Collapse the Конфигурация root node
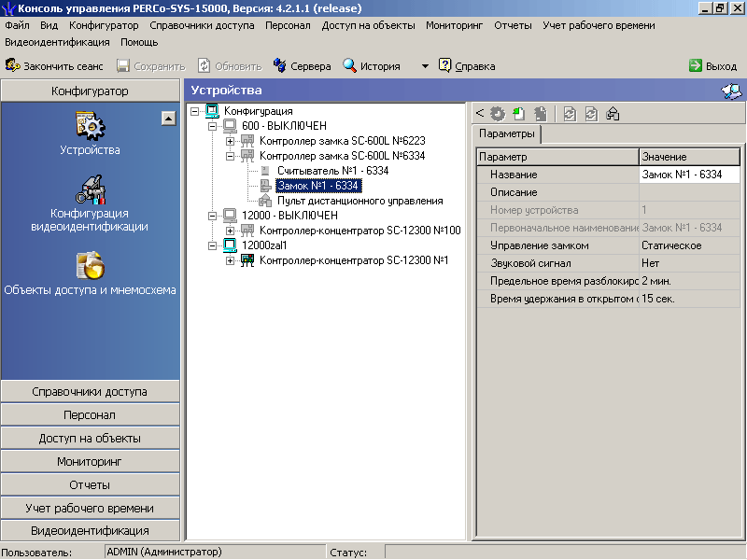747x560 pixels. pos(194,111)
